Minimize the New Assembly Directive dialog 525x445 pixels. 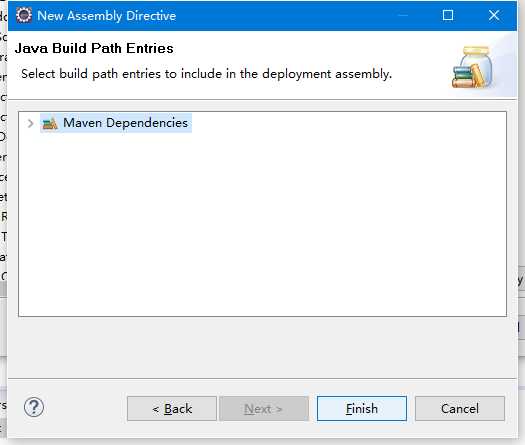pos(403,15)
